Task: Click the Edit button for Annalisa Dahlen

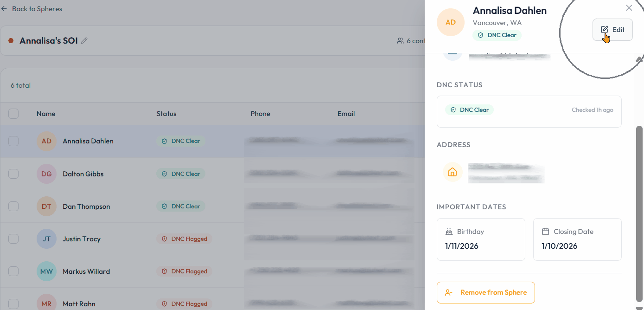Action: 612,30
